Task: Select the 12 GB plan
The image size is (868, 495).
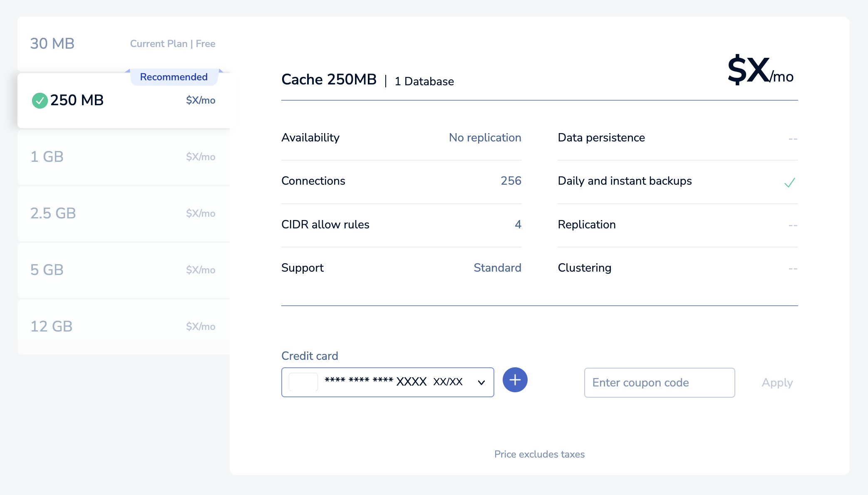Action: (123, 327)
